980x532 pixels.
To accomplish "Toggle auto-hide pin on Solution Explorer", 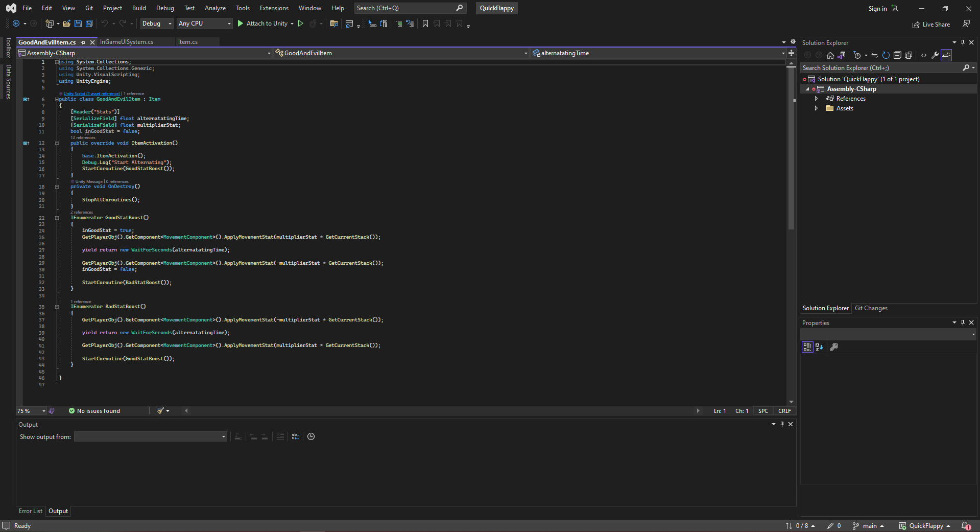I will point(963,42).
